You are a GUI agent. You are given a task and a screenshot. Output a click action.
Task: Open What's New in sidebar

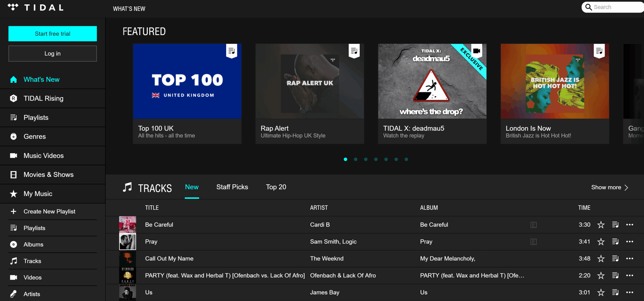pyautogui.click(x=53, y=79)
